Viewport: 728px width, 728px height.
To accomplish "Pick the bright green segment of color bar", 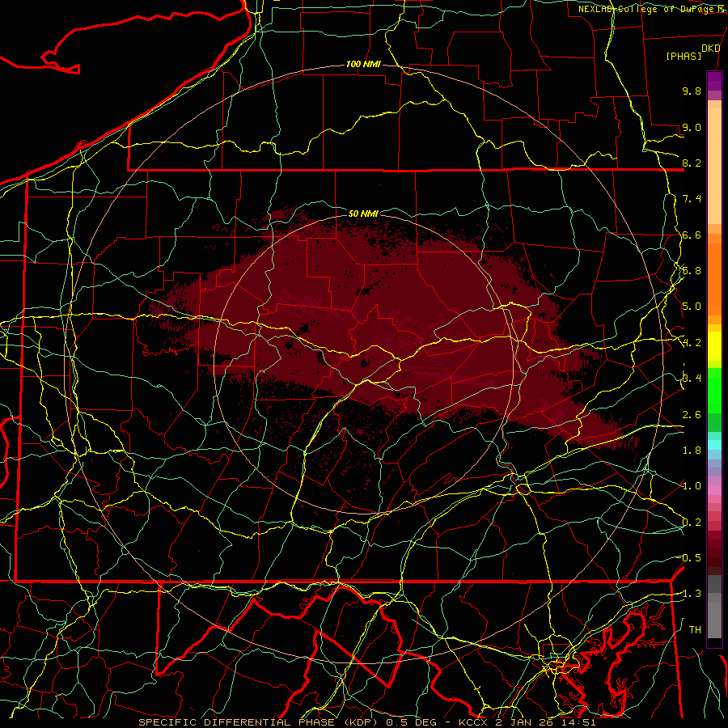I will [x=714, y=390].
